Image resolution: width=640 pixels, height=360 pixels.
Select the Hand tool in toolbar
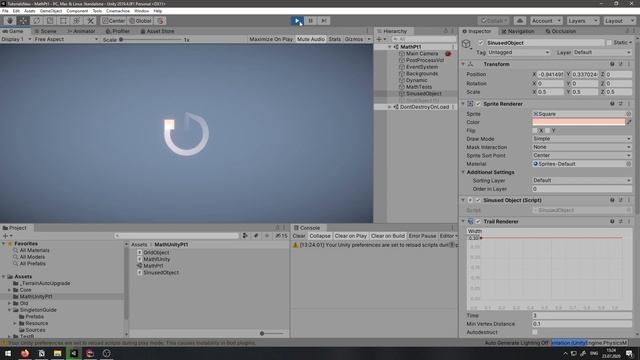click(10, 21)
